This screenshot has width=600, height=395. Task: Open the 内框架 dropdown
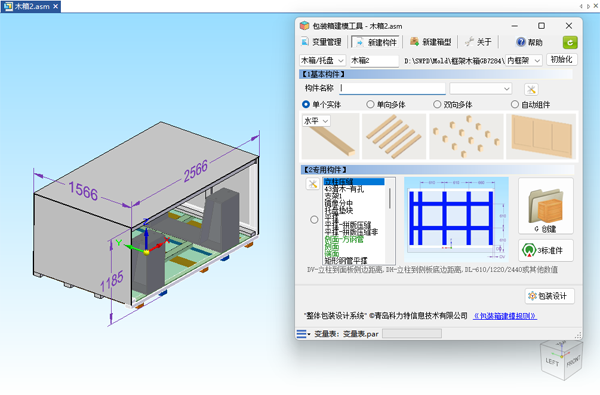[x=523, y=60]
